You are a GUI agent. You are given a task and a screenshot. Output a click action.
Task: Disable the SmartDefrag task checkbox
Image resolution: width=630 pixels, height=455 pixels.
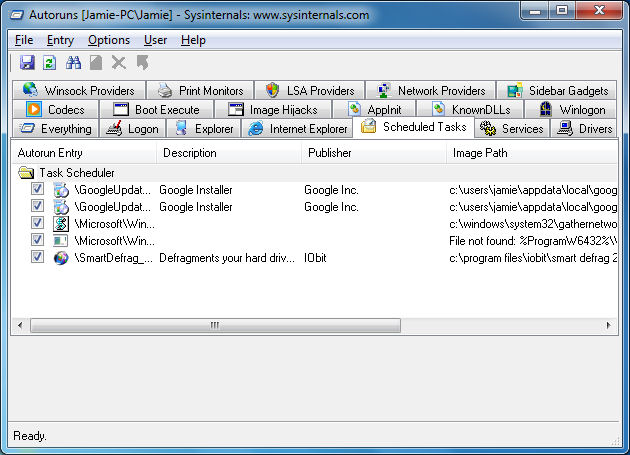tap(37, 257)
